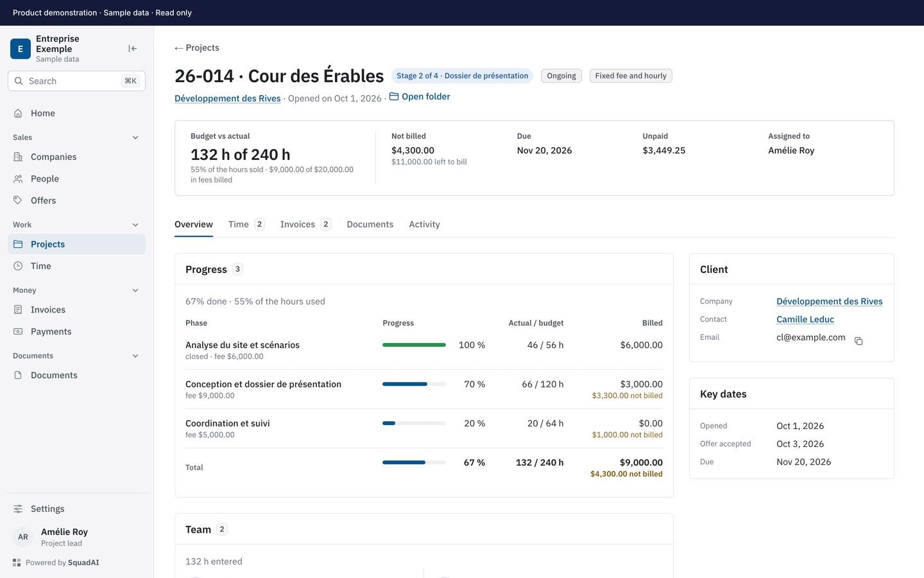Viewport: 924px width, 578px height.
Task: Collapse the Money section chevron
Action: [x=135, y=290]
